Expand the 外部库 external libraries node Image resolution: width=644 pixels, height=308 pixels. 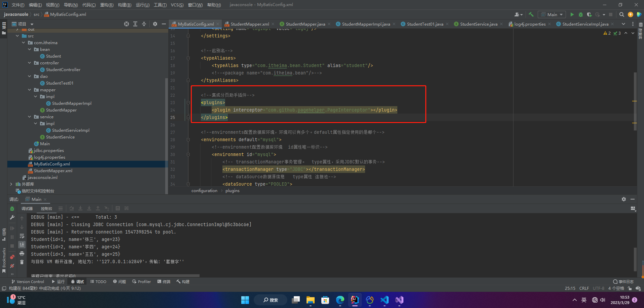[11, 184]
